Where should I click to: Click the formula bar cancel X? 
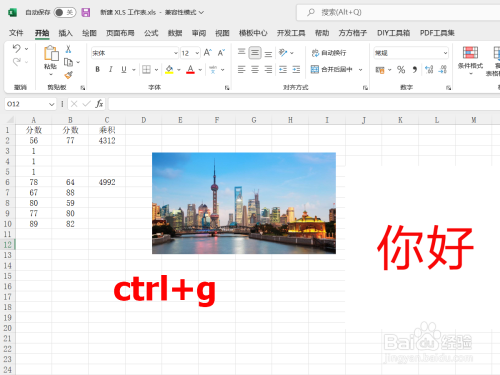[74, 104]
